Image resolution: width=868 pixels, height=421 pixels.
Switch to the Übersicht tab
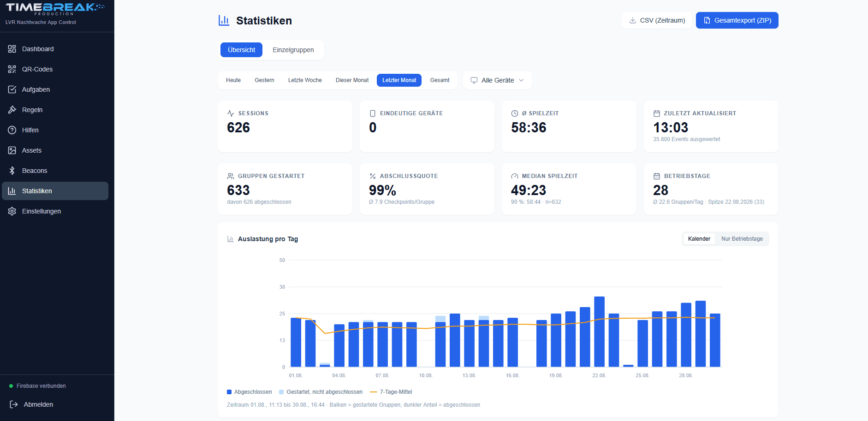pyautogui.click(x=241, y=50)
